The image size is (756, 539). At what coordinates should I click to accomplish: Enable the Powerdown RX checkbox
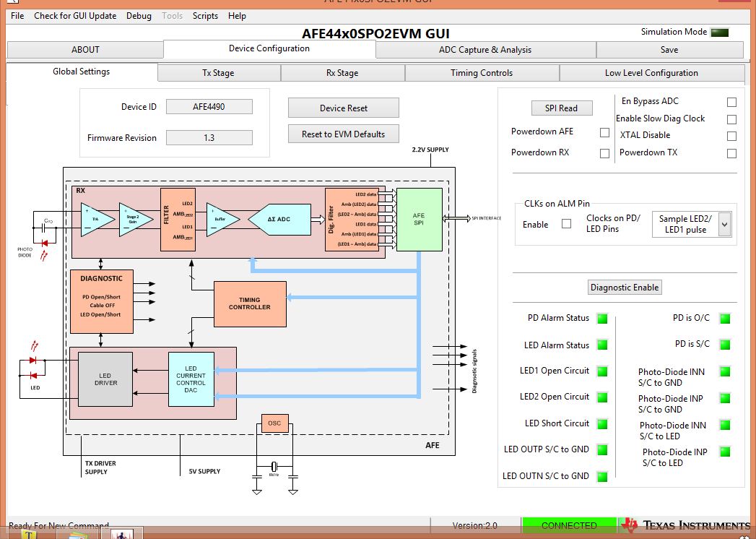click(x=604, y=153)
